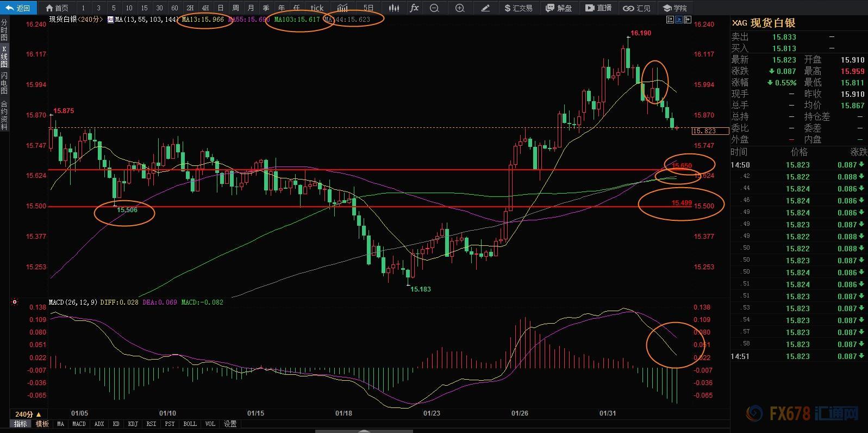Click MA indicator settings icon beside chart title
This screenshot has height=433, width=868.
coord(110,19)
